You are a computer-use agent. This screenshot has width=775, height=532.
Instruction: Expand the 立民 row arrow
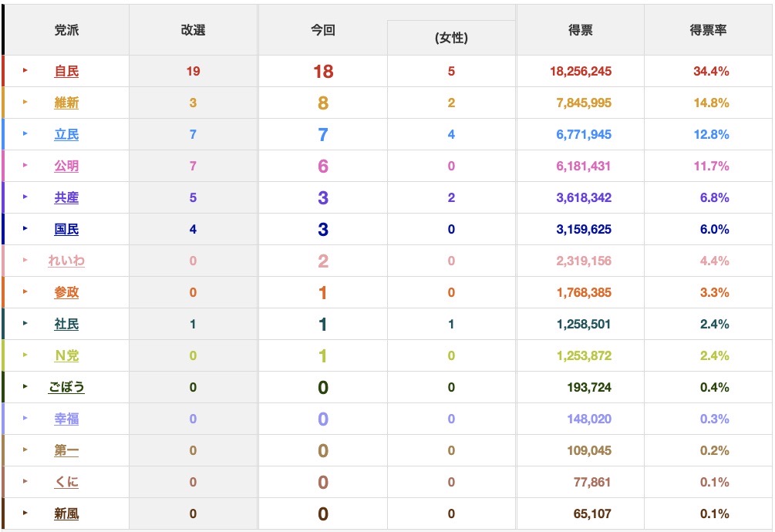(x=25, y=134)
